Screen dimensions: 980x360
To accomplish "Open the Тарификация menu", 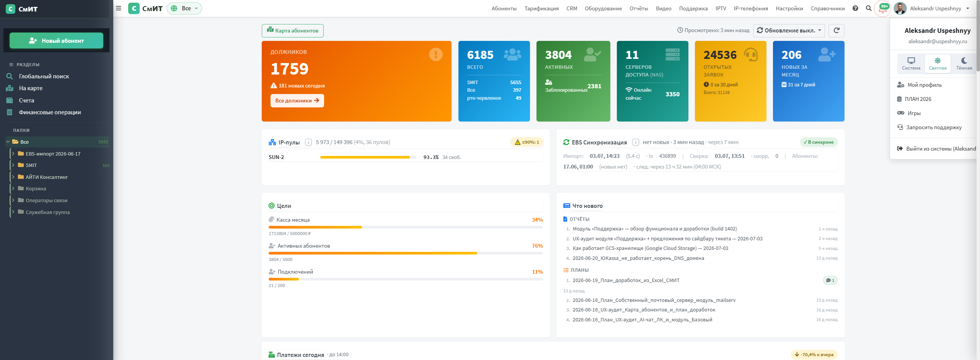I will pos(541,8).
